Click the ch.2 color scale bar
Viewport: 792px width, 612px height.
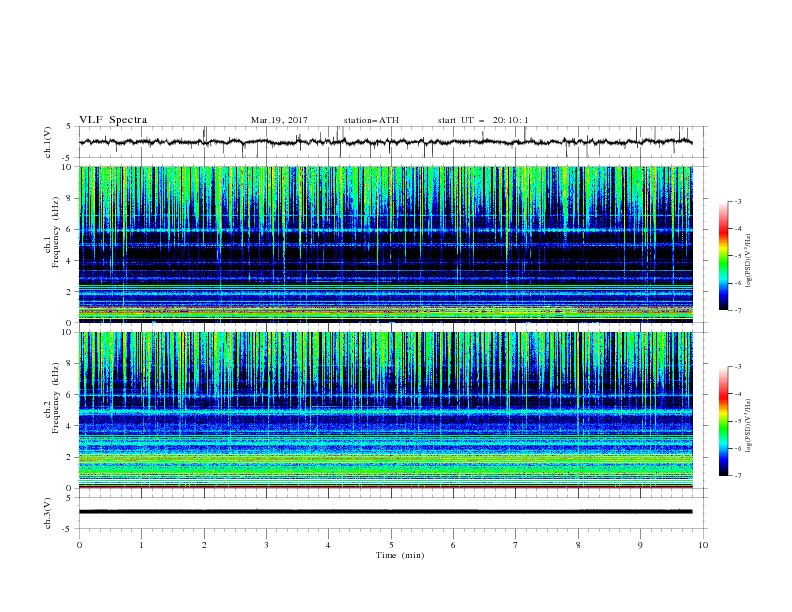click(x=723, y=421)
